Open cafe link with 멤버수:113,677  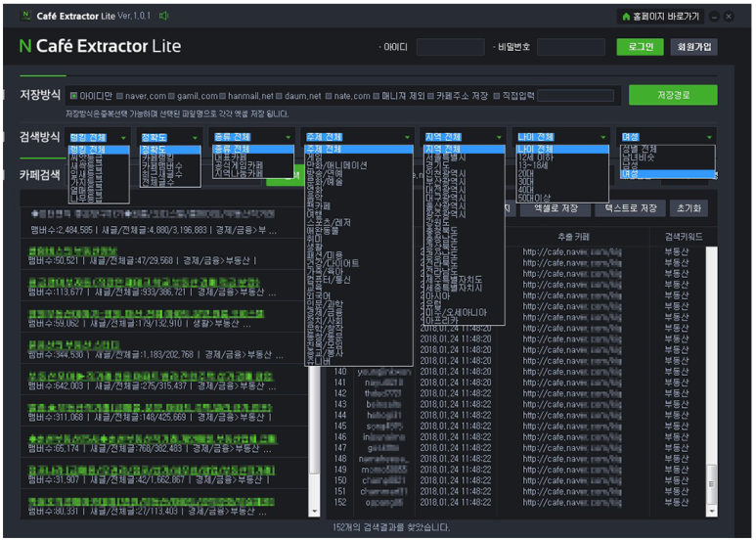point(144,283)
